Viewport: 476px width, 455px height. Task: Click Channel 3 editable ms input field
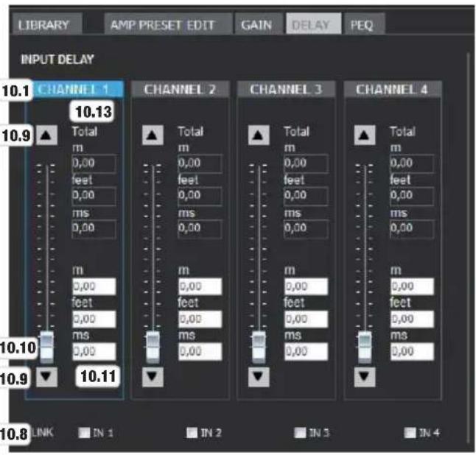(x=306, y=352)
